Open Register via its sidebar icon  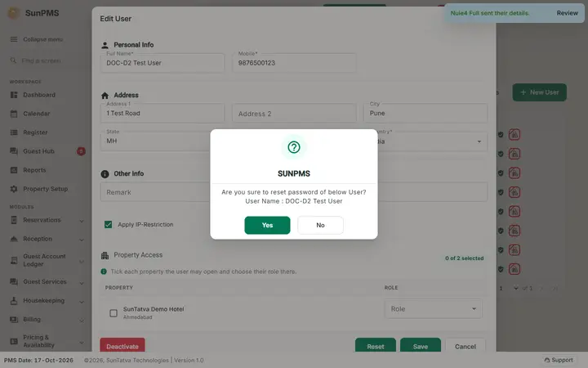click(x=14, y=132)
